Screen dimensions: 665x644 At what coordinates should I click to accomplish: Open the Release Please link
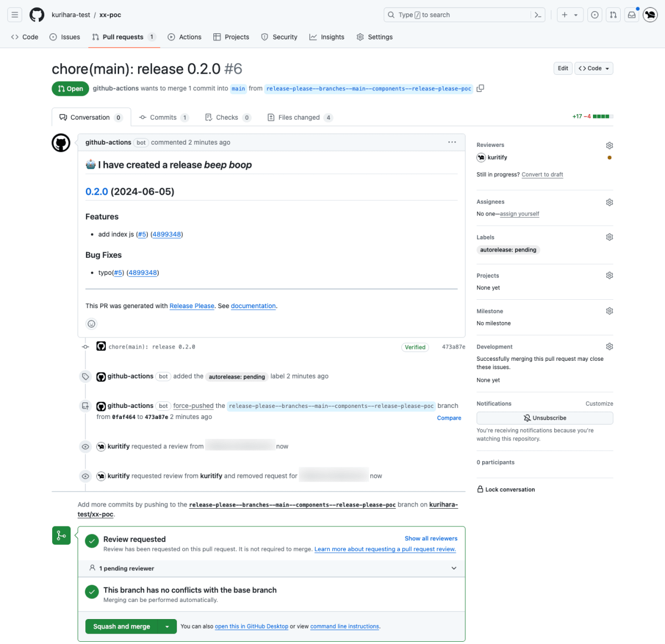(x=192, y=306)
